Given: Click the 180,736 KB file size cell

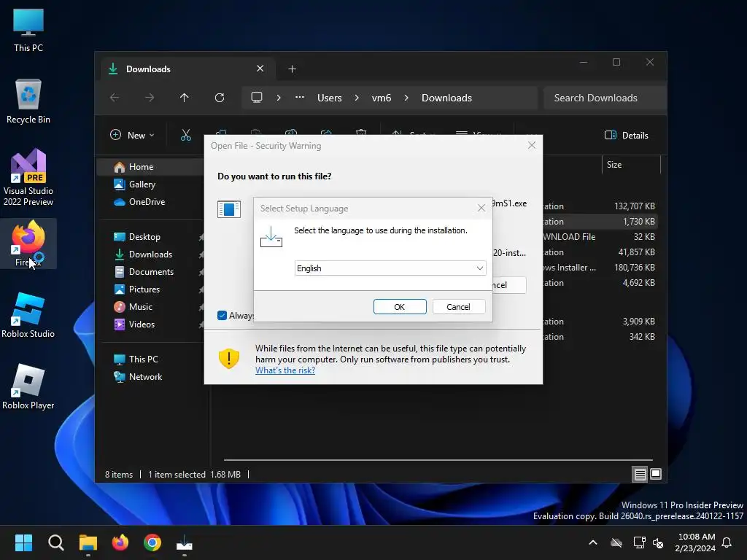Looking at the screenshot, I should point(635,268).
